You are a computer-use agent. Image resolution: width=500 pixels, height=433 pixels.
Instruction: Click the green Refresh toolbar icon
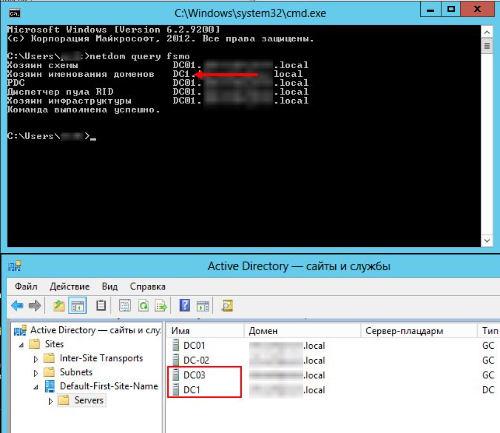pyautogui.click(x=143, y=305)
